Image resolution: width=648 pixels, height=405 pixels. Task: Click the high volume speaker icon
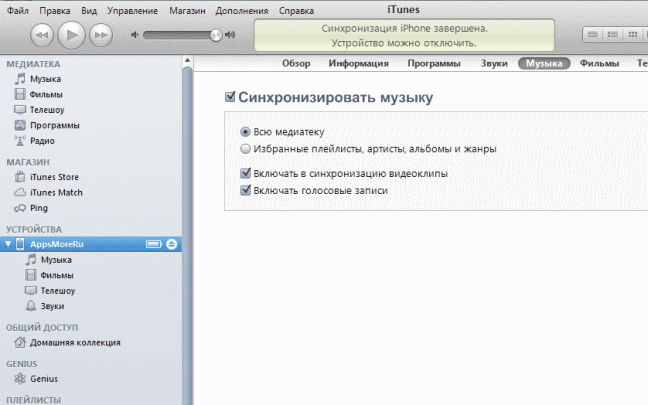230,35
